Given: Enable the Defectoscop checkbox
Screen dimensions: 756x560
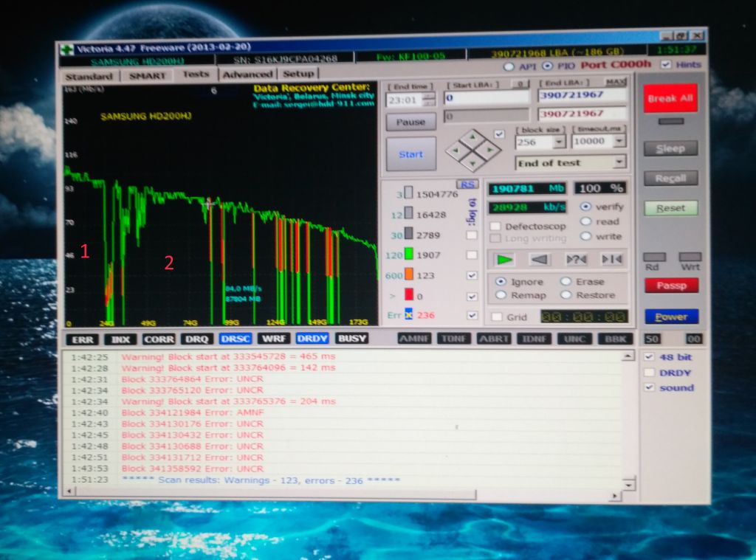Looking at the screenshot, I should pyautogui.click(x=495, y=227).
